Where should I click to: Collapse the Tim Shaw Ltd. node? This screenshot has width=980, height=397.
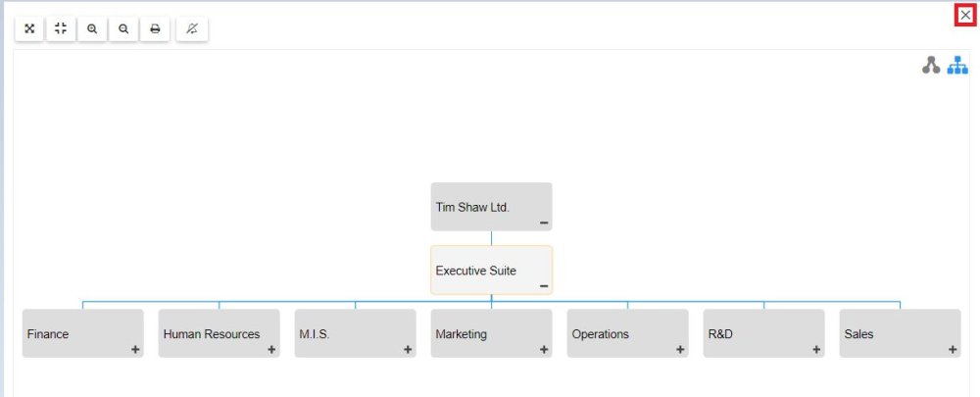[544, 223]
